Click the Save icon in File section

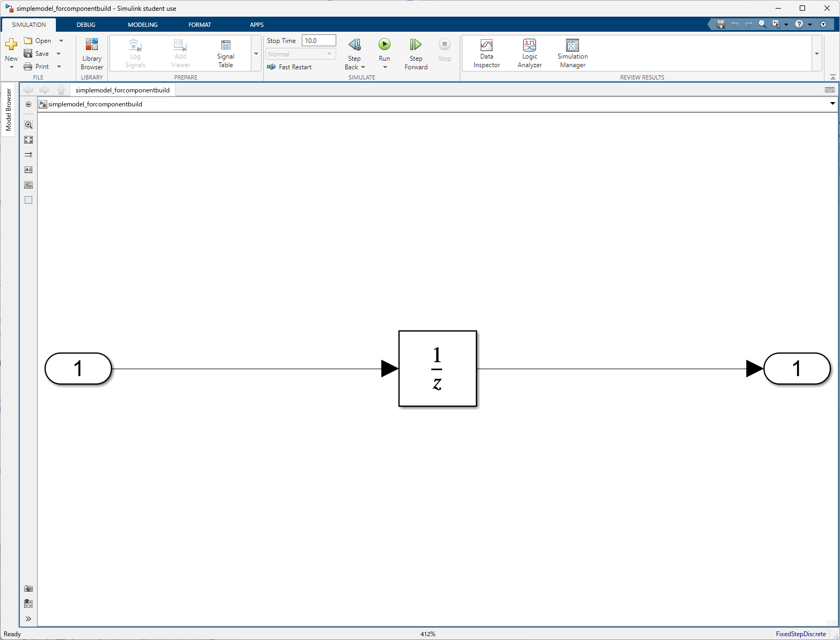pyautogui.click(x=28, y=54)
